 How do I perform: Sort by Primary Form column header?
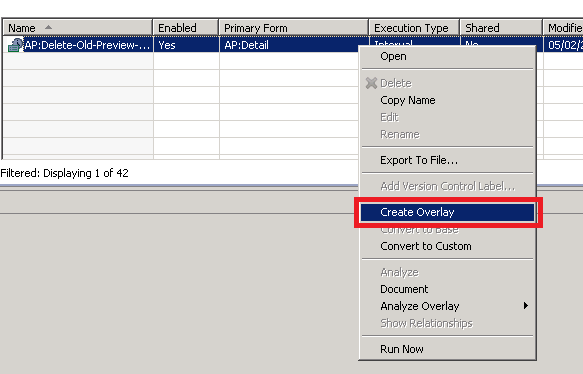coord(294,28)
